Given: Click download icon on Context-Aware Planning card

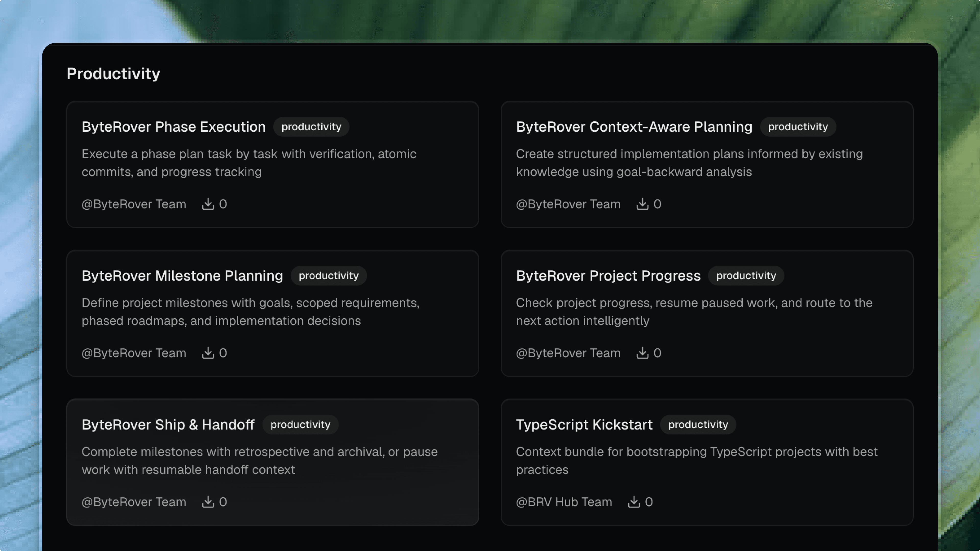Looking at the screenshot, I should click(642, 204).
